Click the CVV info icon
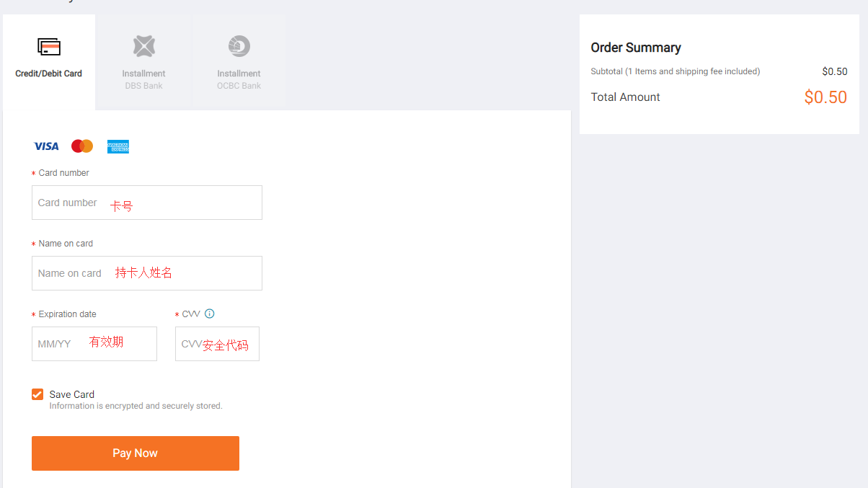Screen dimensions: 868x488 (210, 314)
